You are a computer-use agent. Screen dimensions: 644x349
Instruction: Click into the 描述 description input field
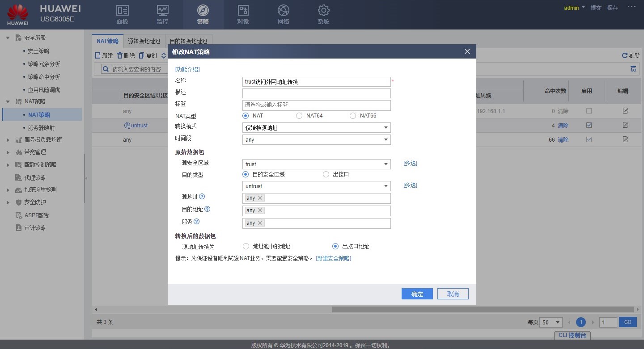tap(316, 93)
